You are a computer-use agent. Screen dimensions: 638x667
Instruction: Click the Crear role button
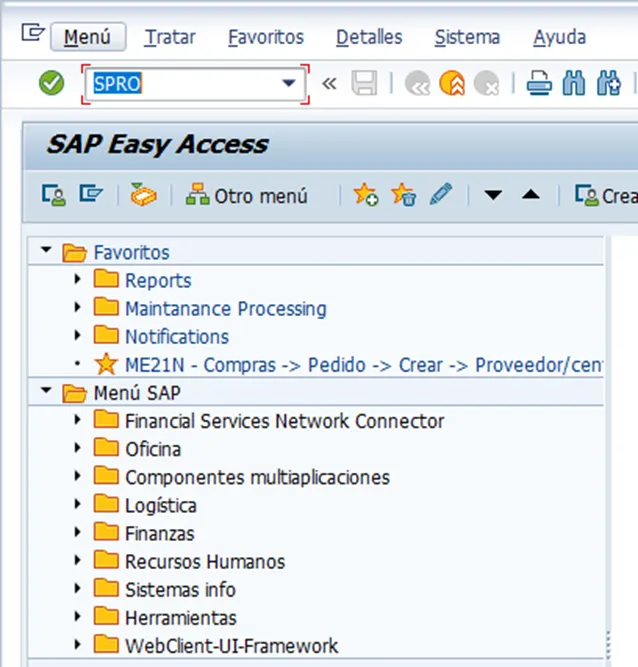[x=606, y=196]
